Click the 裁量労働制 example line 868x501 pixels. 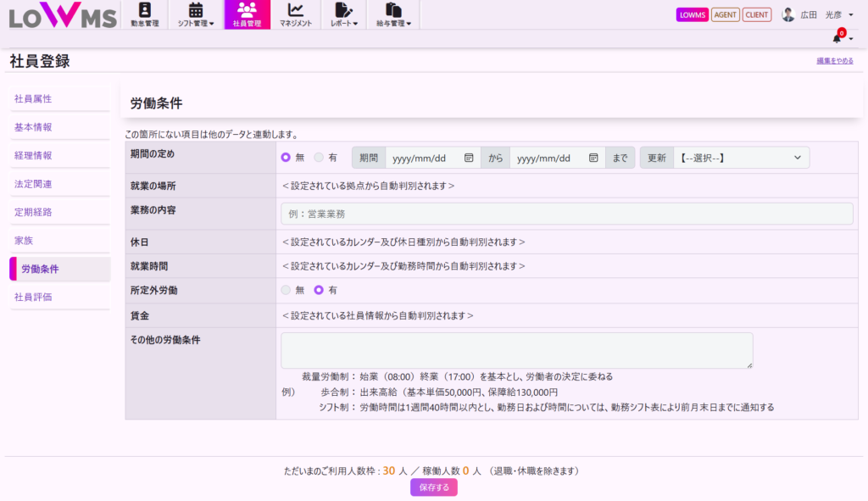click(x=457, y=377)
